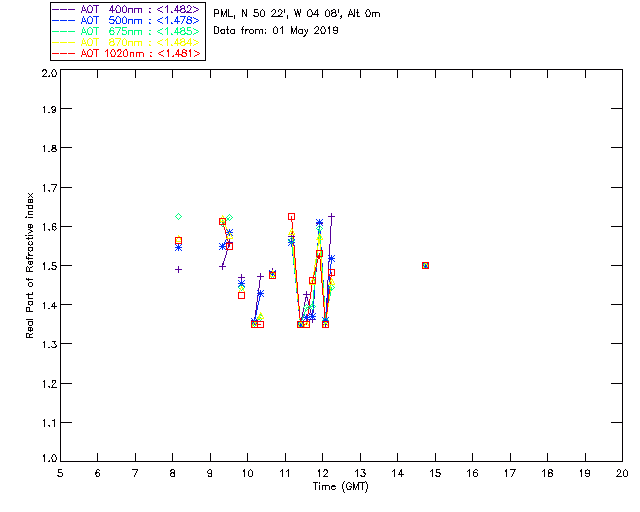Click the red square peak at 11.2 GMT
Image resolution: width=640 pixels, height=512 pixels.
(x=291, y=216)
